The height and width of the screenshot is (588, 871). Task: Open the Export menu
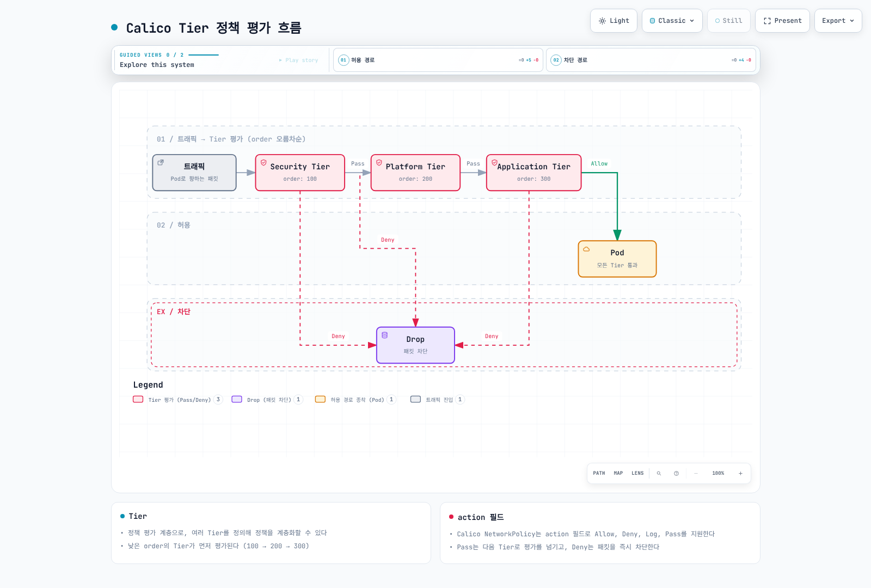838,21
